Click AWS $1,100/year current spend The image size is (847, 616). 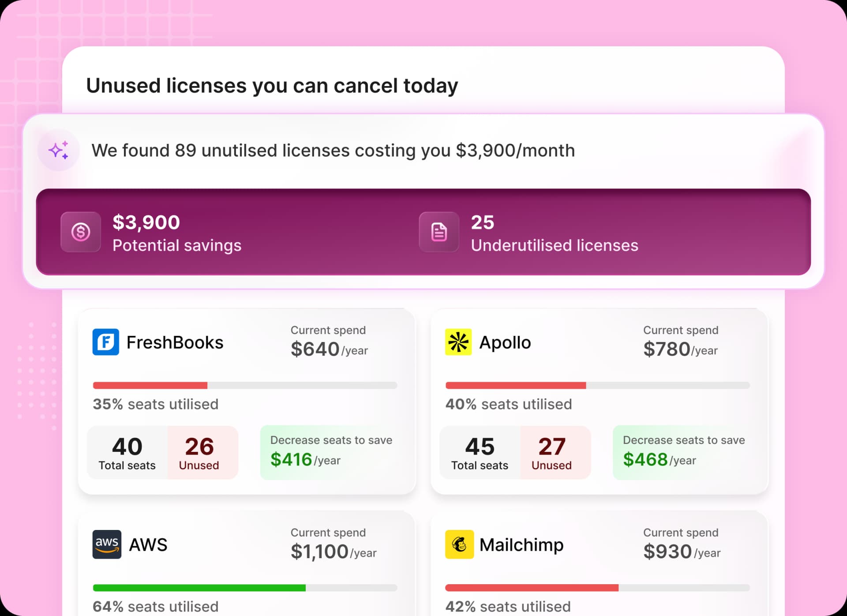[x=334, y=552]
